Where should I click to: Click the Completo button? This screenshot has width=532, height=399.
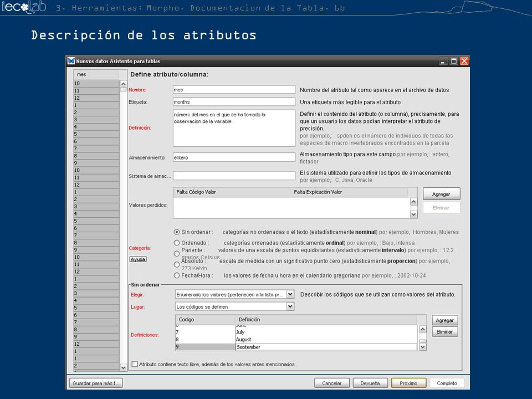[x=447, y=383]
